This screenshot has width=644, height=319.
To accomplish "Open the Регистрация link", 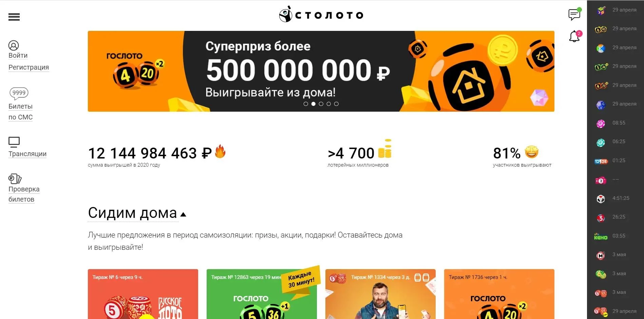I will click(x=29, y=68).
